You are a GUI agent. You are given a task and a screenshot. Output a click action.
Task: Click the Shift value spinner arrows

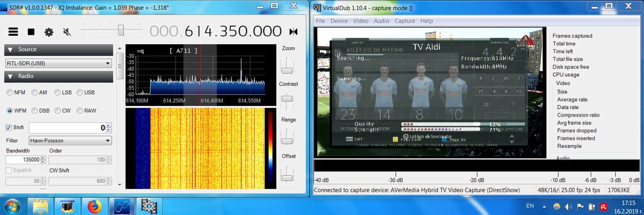tap(109, 128)
